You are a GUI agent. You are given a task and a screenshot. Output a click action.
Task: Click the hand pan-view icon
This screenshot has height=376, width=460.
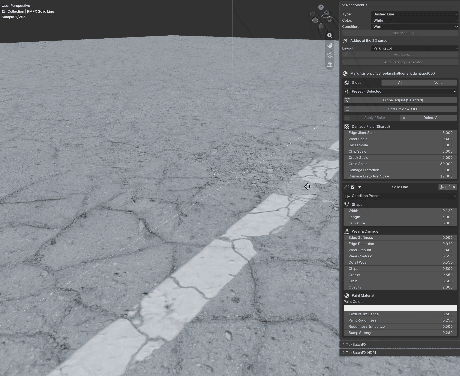pos(330,45)
